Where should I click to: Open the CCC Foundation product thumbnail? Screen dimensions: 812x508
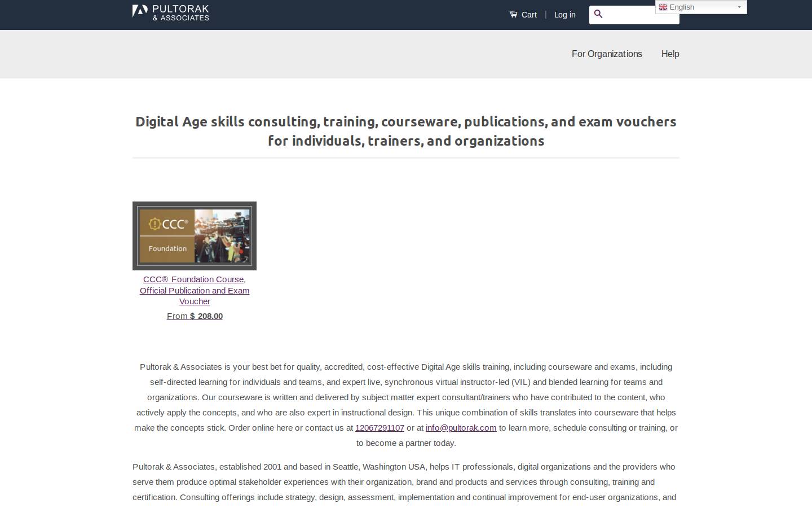click(195, 236)
